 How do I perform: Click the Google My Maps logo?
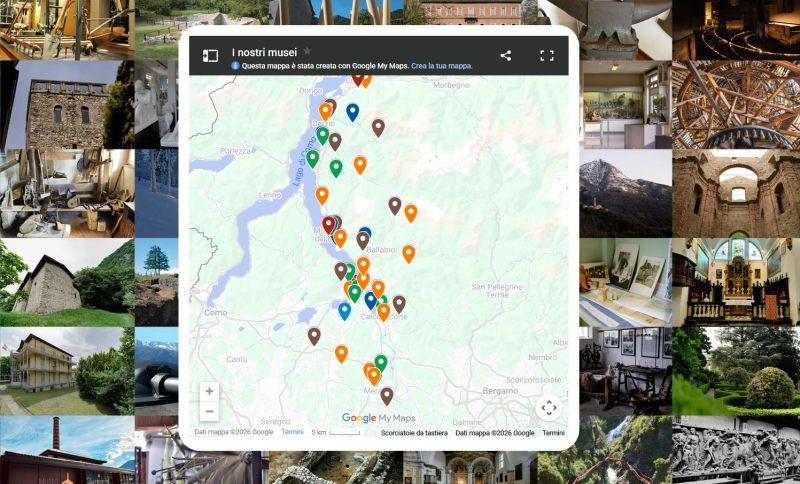tap(379, 418)
